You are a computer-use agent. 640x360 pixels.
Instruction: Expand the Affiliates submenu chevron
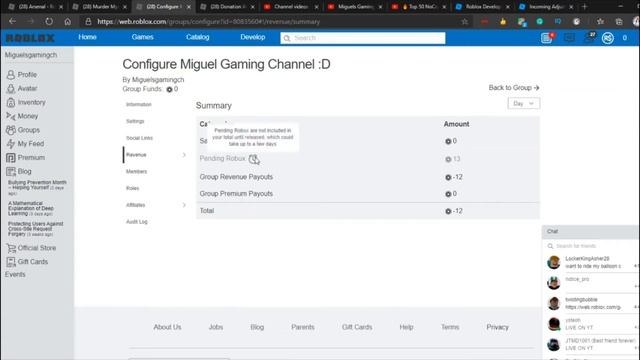pos(184,205)
